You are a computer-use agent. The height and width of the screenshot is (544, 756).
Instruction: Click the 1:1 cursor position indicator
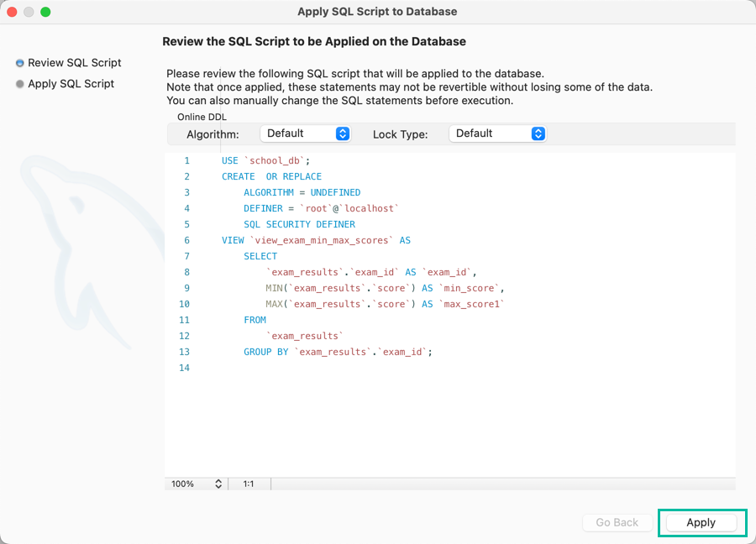249,484
